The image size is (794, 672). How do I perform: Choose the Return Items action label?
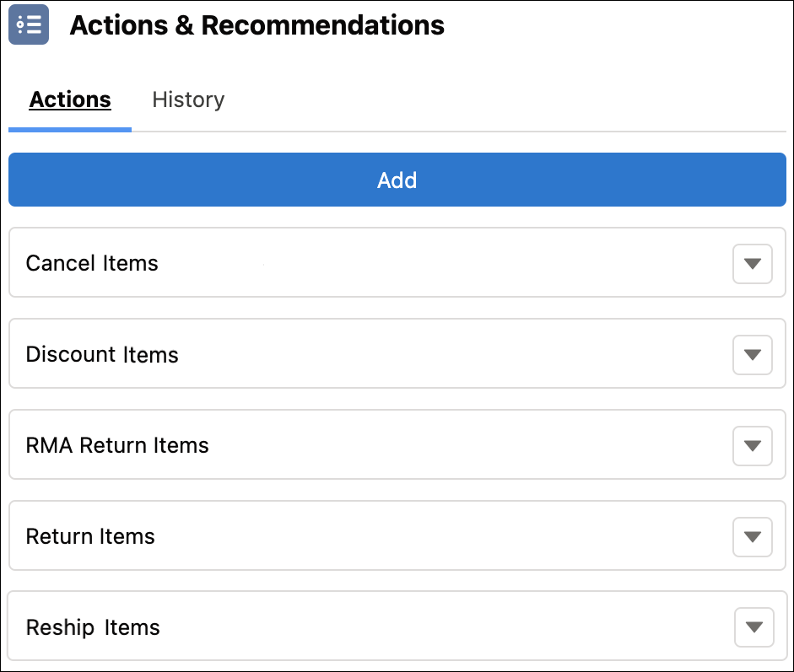pos(90,536)
